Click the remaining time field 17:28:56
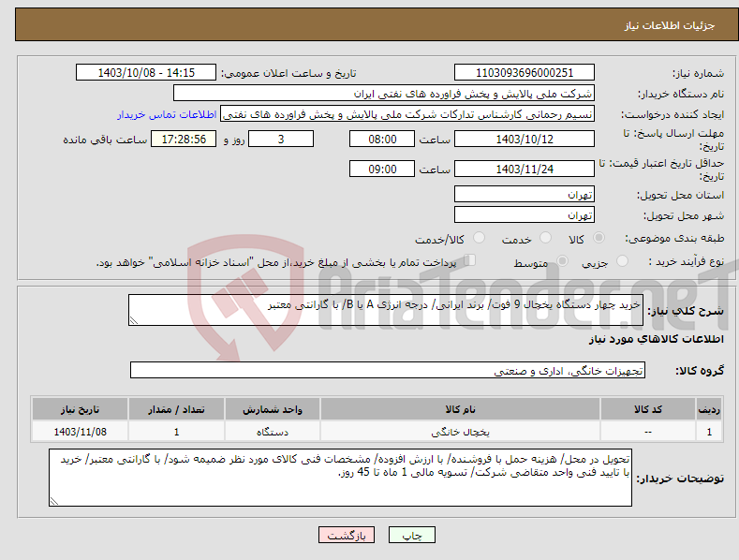The height and width of the screenshot is (560, 739). point(184,139)
